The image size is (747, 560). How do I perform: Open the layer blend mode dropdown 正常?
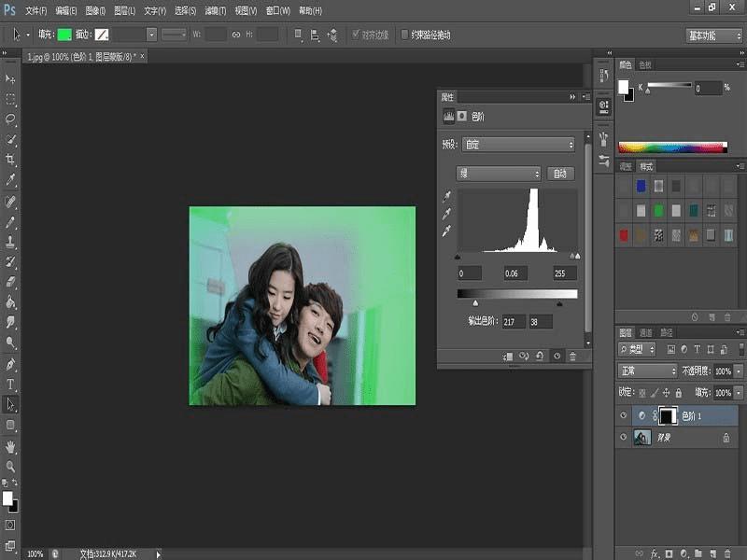(648, 371)
